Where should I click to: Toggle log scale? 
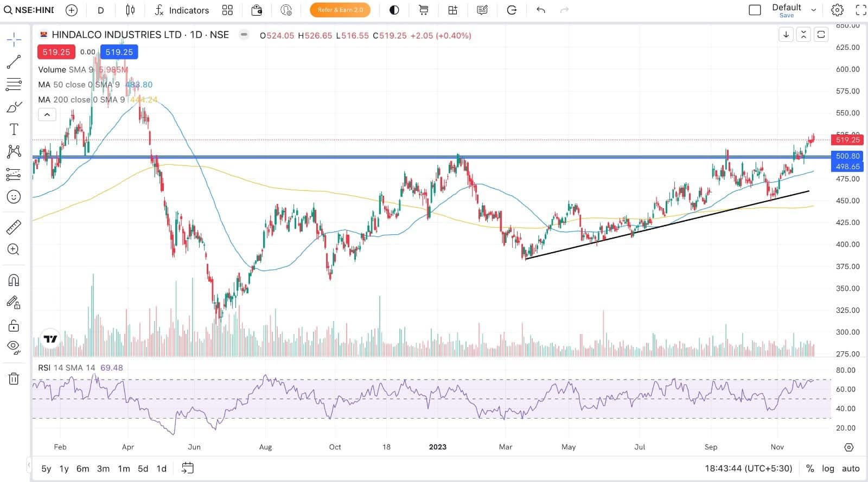point(828,468)
